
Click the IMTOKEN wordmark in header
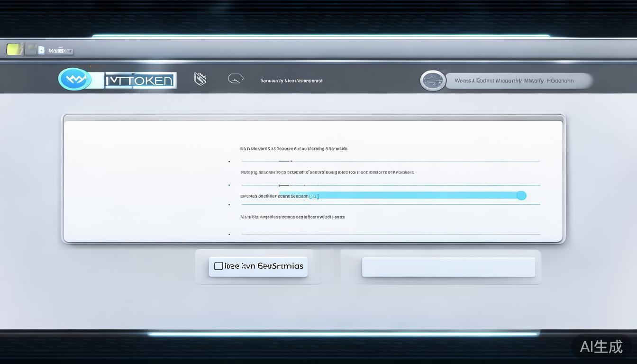[x=140, y=81]
